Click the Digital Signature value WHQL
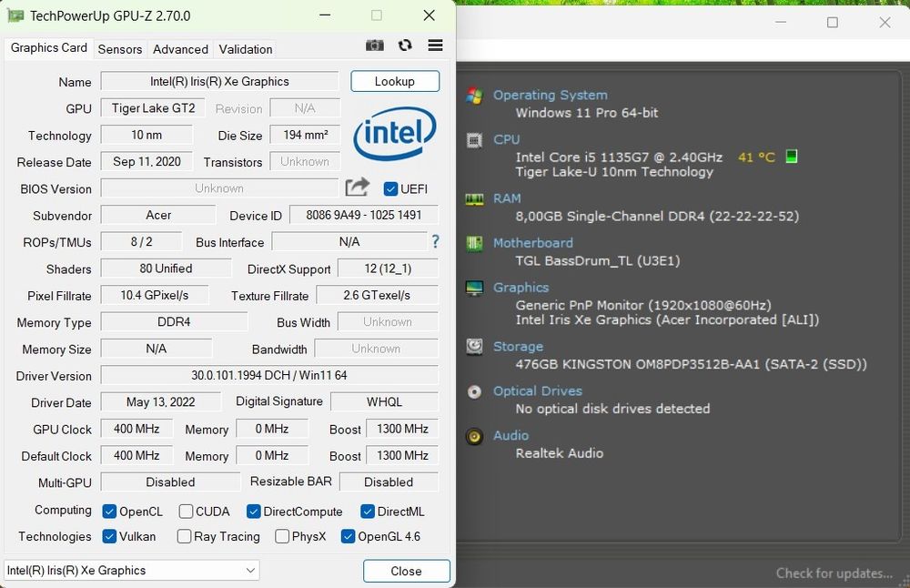 pos(384,401)
